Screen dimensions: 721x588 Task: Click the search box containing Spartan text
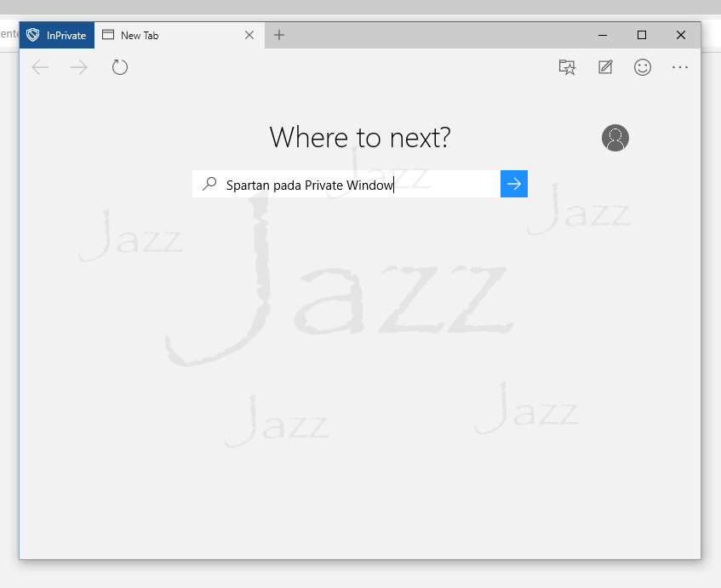pyautogui.click(x=358, y=185)
